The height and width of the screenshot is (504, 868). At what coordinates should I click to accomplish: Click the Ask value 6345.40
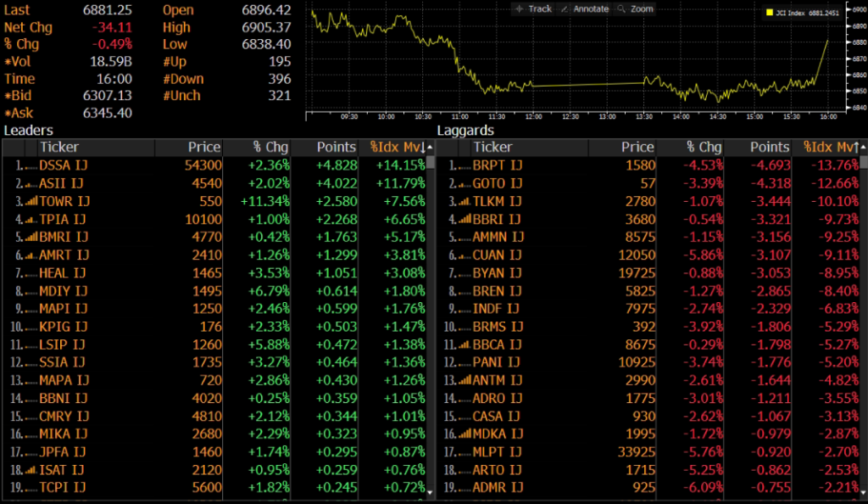(108, 114)
